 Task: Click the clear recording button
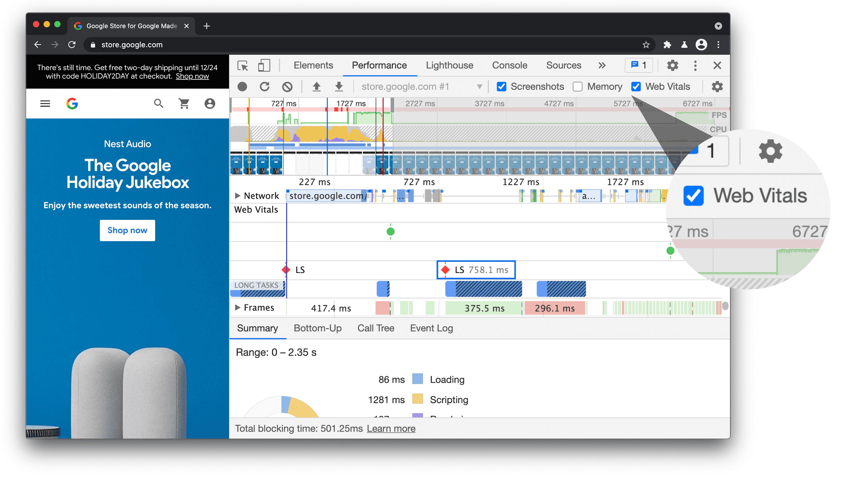[288, 86]
